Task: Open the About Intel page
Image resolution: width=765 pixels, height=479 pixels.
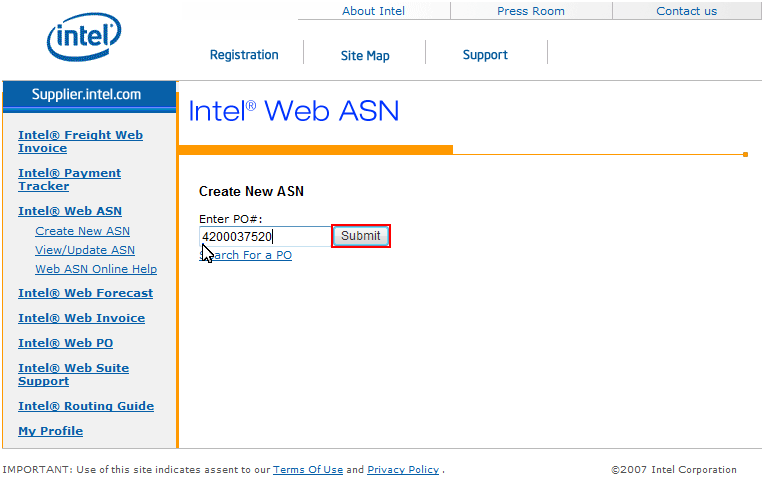Action: click(373, 11)
